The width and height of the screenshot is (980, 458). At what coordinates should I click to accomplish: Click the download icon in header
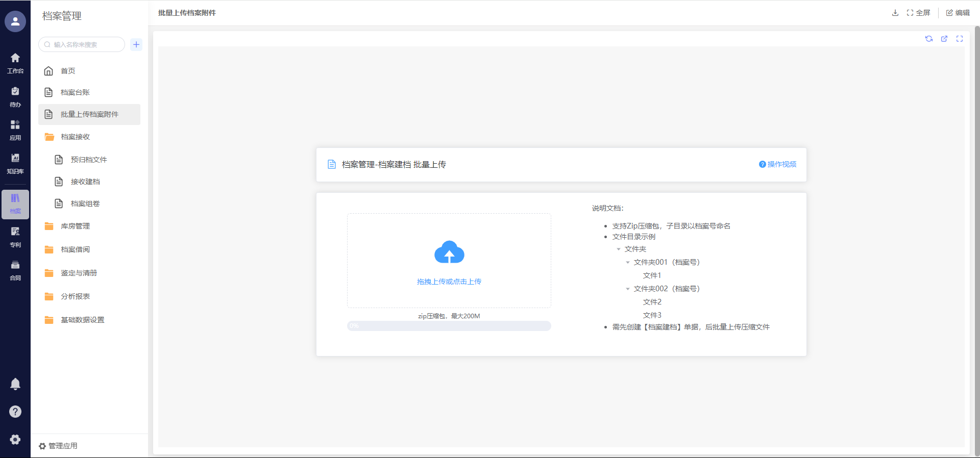[x=895, y=13]
